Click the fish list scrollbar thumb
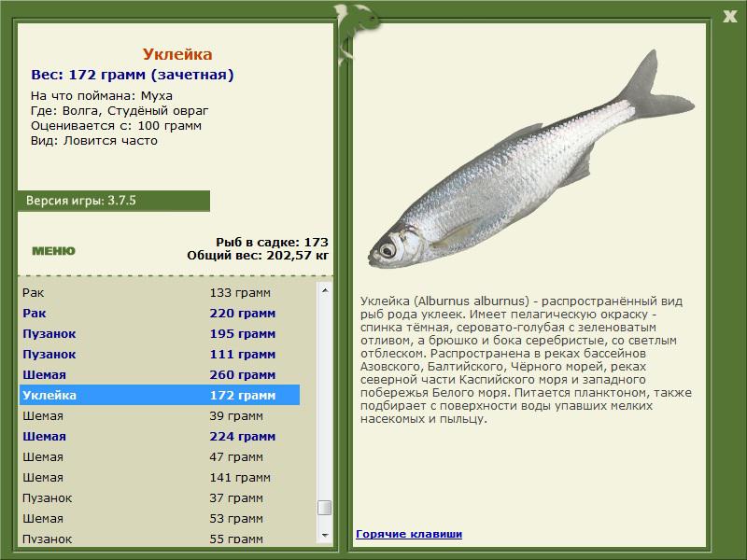 (x=325, y=508)
